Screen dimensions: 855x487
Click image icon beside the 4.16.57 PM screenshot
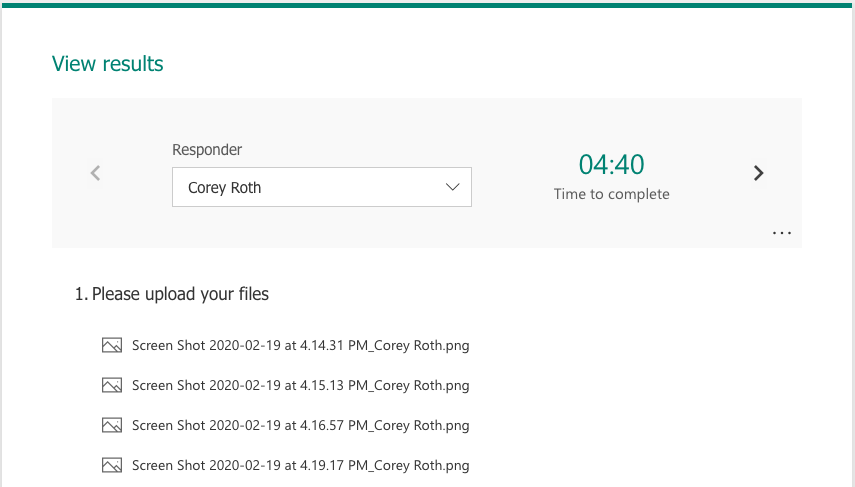(x=112, y=425)
